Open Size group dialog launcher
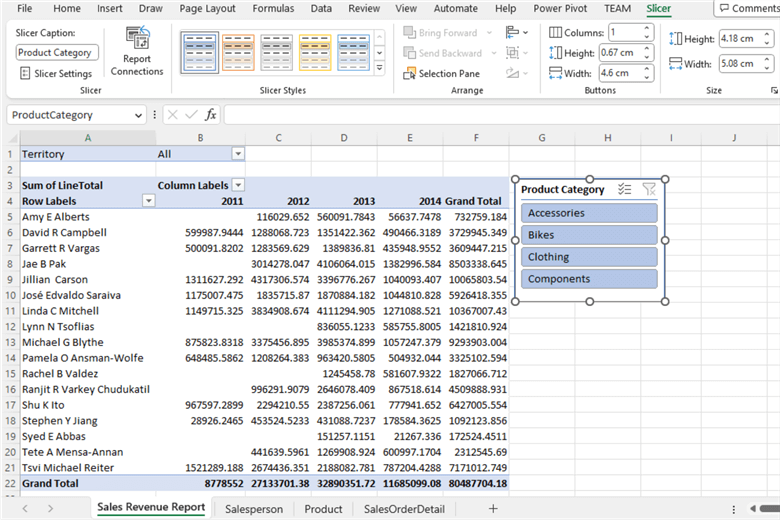 pos(774,90)
